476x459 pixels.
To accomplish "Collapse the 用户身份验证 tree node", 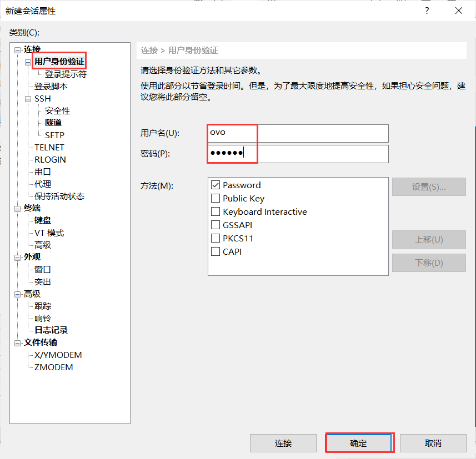I will click(x=28, y=63).
